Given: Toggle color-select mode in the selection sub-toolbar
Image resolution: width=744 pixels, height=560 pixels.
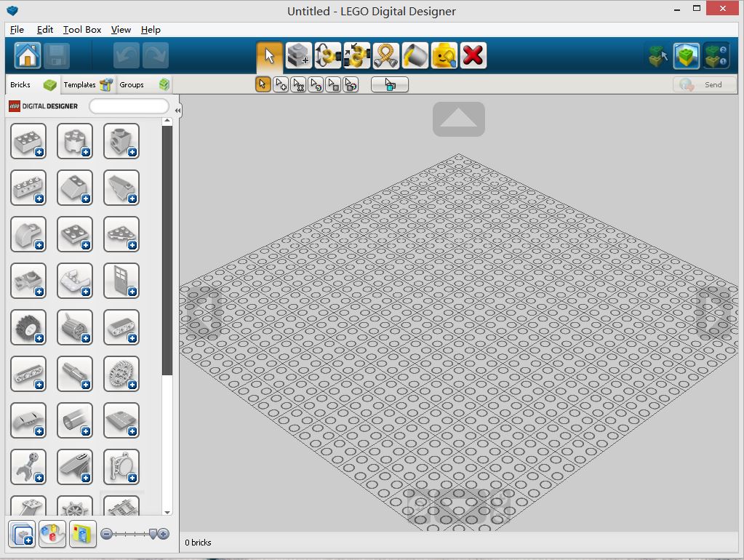Looking at the screenshot, I should (316, 84).
